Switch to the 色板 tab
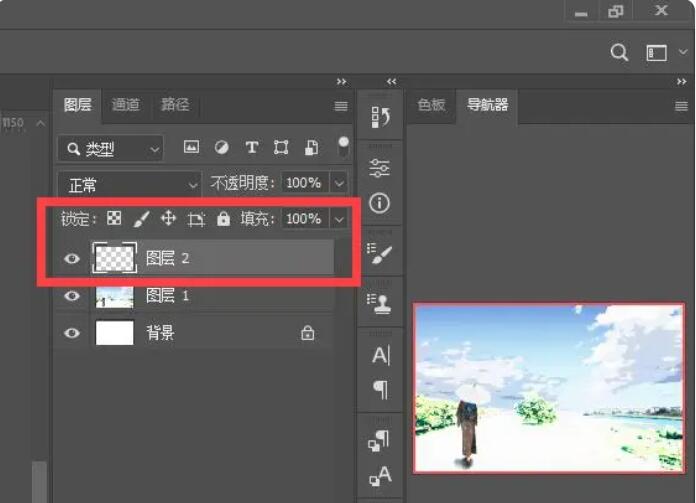Viewport: 696px width, 503px height. [x=431, y=105]
